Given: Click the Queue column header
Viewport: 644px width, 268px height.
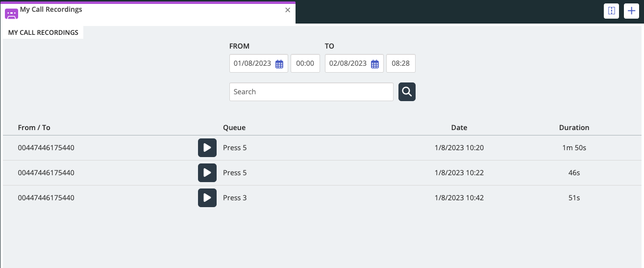Looking at the screenshot, I should pos(234,128).
